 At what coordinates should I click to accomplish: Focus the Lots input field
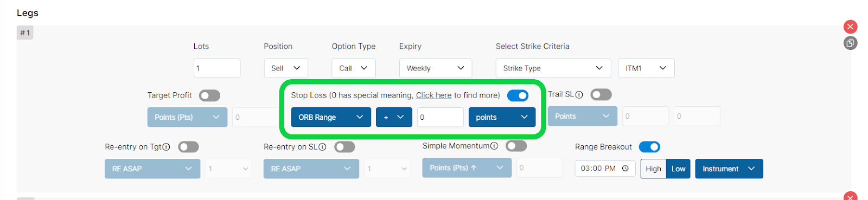pyautogui.click(x=217, y=68)
